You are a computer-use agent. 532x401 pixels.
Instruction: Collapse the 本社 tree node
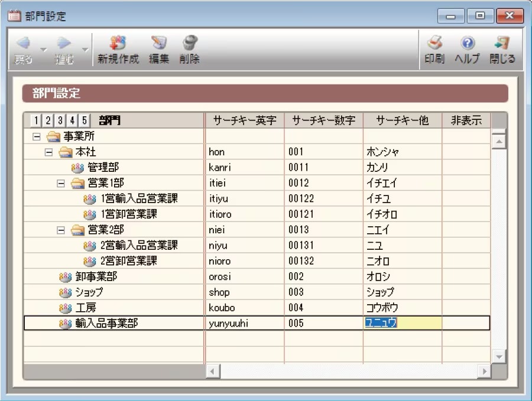point(48,152)
